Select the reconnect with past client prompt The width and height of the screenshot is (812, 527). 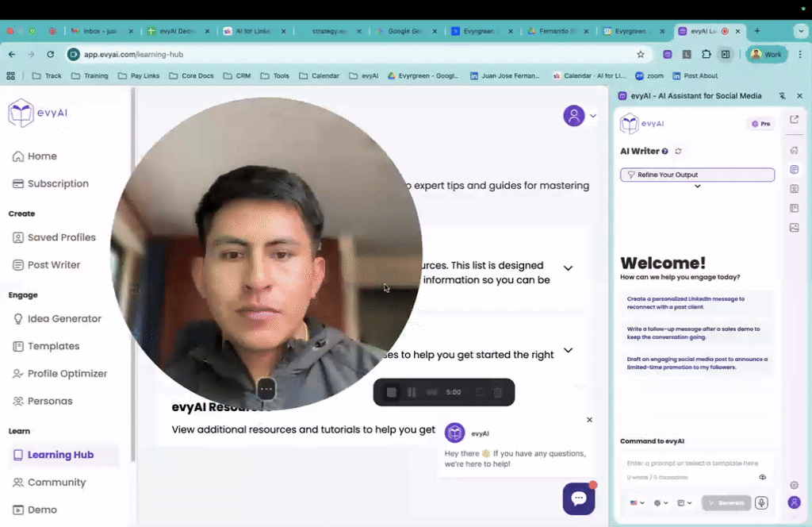pos(697,302)
